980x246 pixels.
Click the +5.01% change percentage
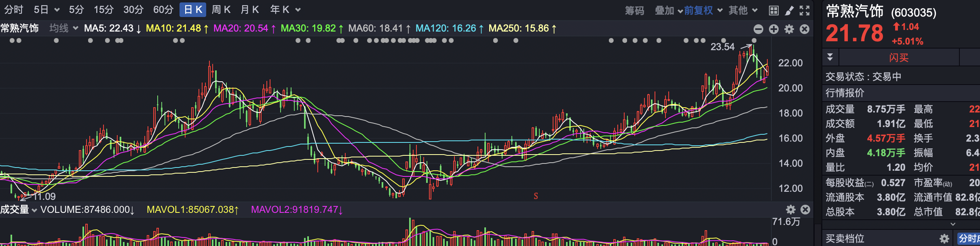click(908, 41)
